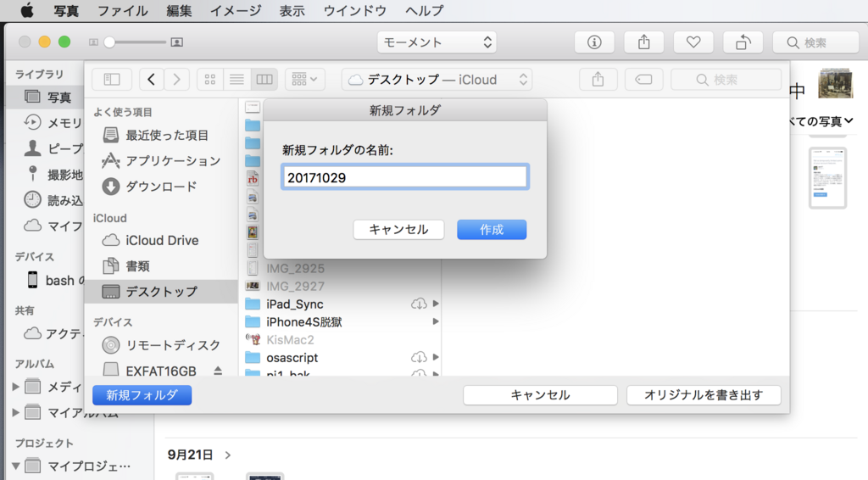This screenshot has width=868, height=480.
Task: Open the 9月21日 moment chevron
Action: pos(228,455)
